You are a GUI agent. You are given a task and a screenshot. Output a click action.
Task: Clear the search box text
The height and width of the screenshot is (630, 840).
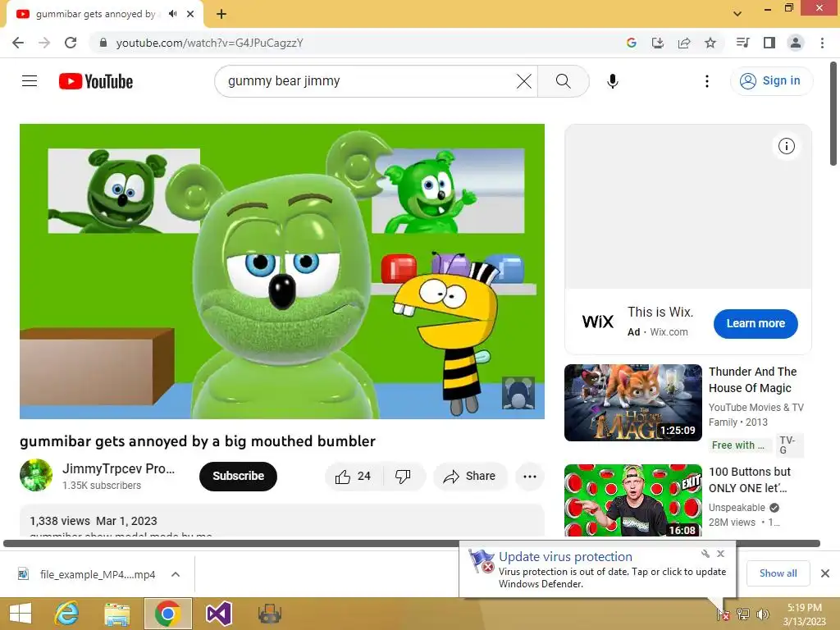(524, 81)
